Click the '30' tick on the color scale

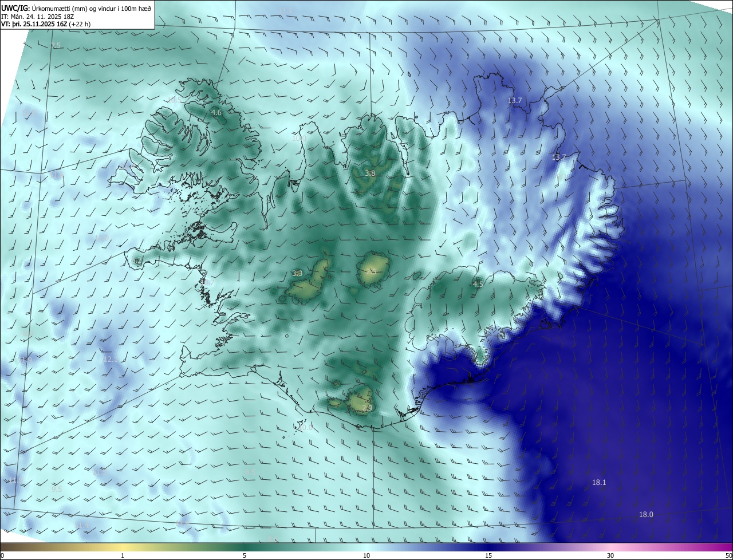tap(610, 555)
